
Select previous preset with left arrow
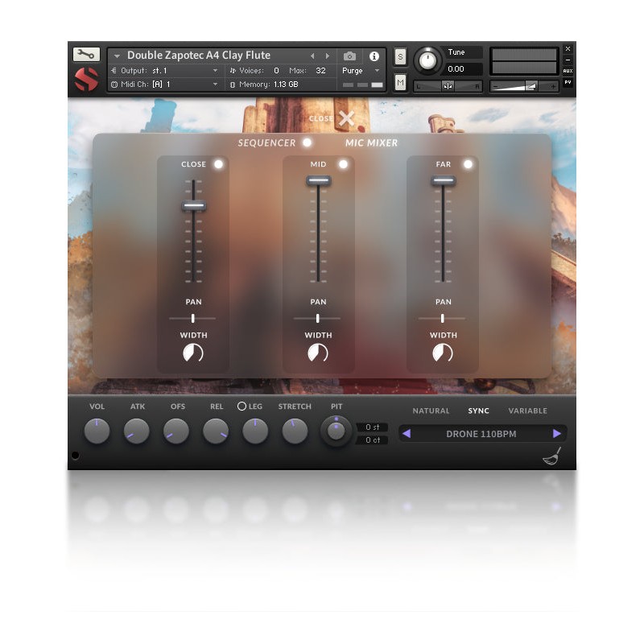click(x=407, y=434)
